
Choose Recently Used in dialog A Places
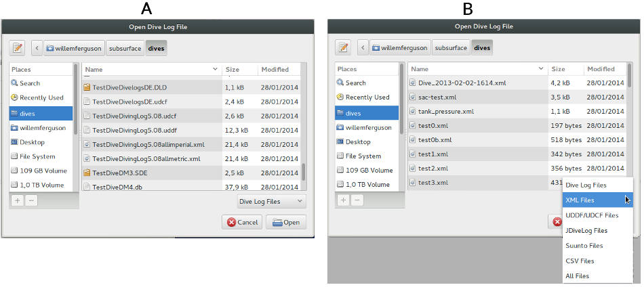point(41,97)
